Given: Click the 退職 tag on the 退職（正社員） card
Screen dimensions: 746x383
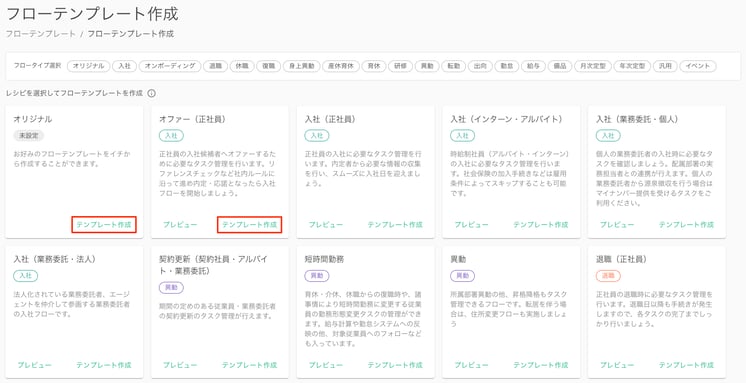Looking at the screenshot, I should tap(608, 275).
